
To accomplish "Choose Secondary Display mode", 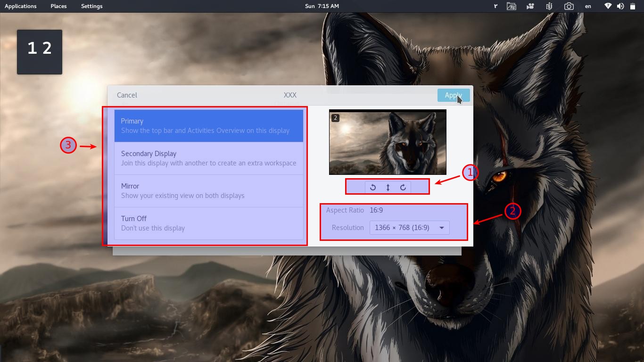I will pos(209,158).
